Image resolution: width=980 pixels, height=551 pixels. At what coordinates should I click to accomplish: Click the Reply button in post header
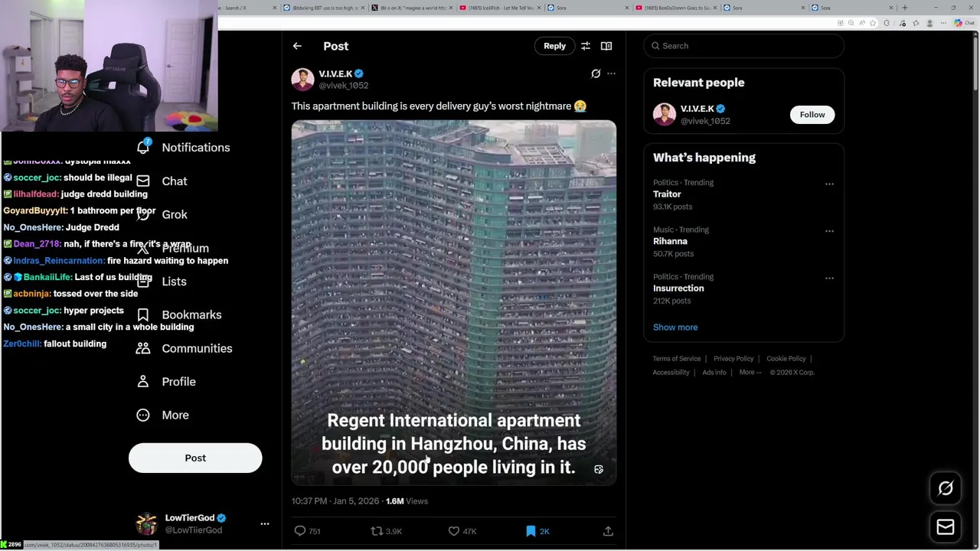[x=554, y=46]
